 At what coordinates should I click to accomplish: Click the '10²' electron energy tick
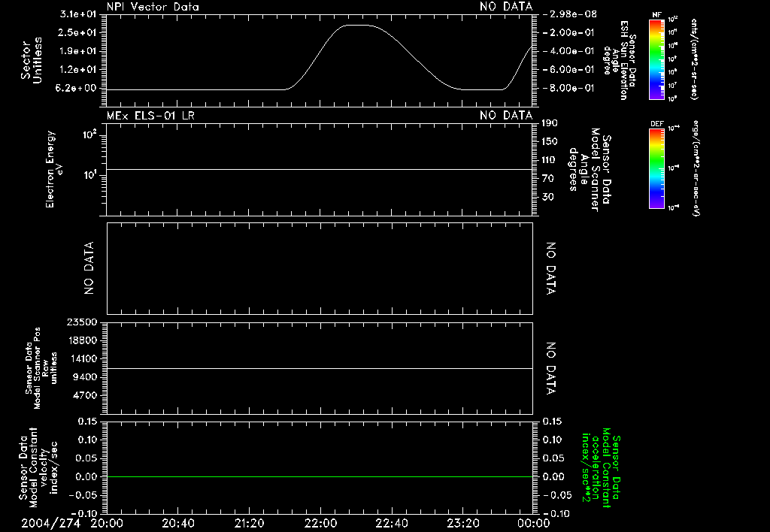tap(90, 134)
